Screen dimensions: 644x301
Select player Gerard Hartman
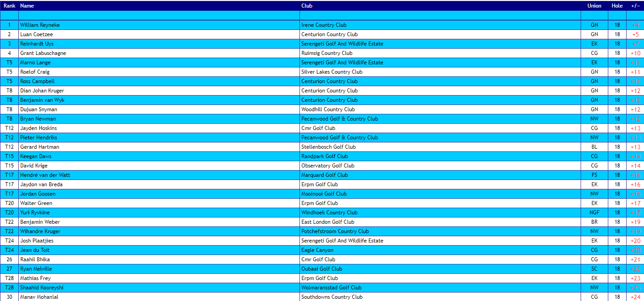(39, 147)
